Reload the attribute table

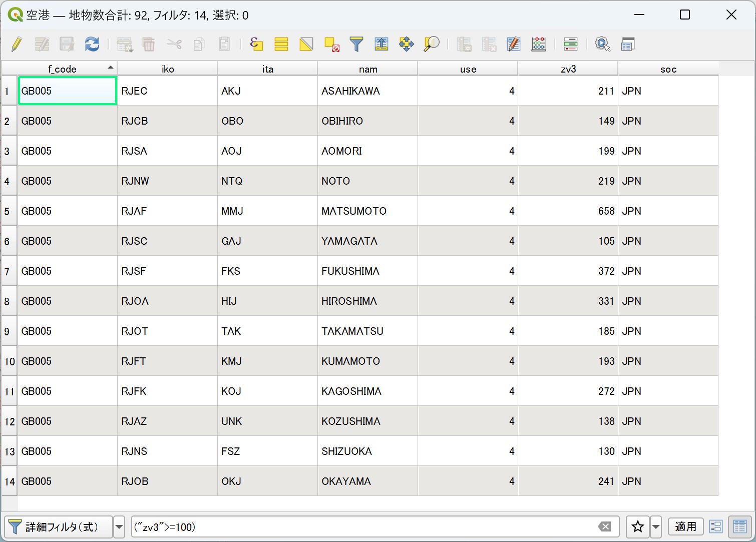[92, 44]
